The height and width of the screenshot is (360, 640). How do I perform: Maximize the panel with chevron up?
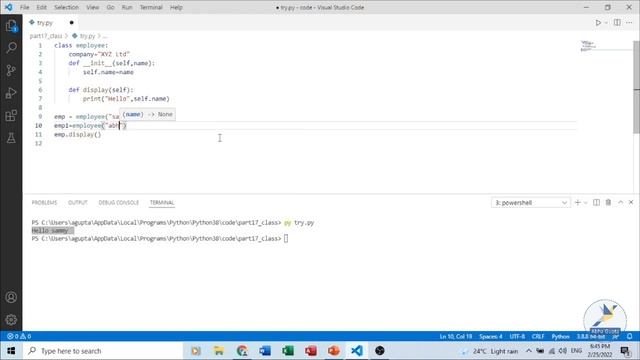click(620, 202)
